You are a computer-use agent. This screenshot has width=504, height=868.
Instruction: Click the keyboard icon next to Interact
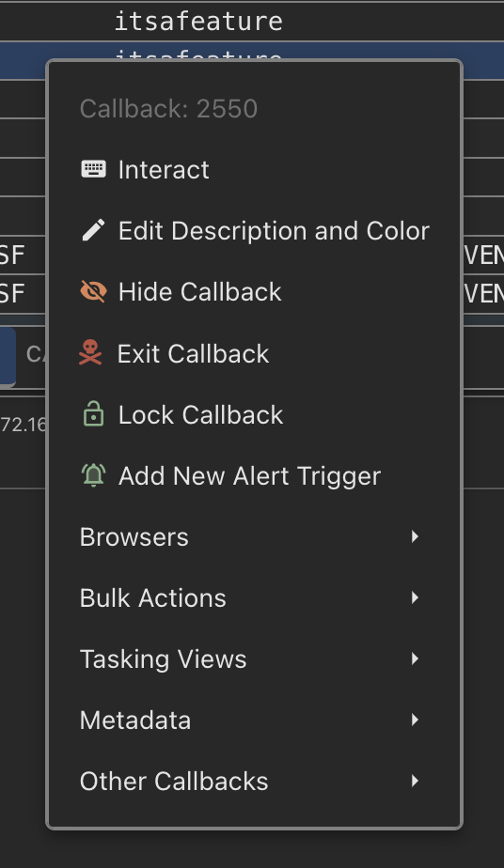94,169
